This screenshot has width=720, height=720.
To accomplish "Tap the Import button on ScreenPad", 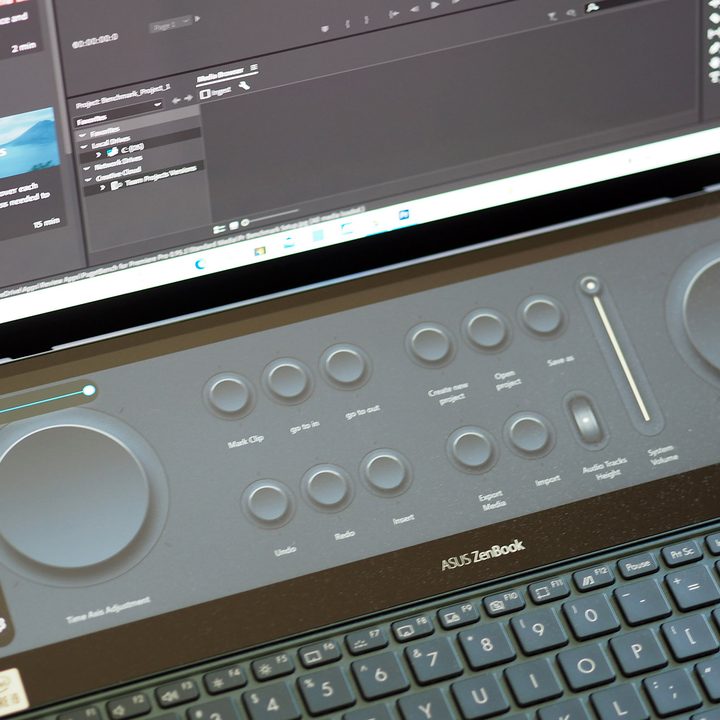I will 529,434.
